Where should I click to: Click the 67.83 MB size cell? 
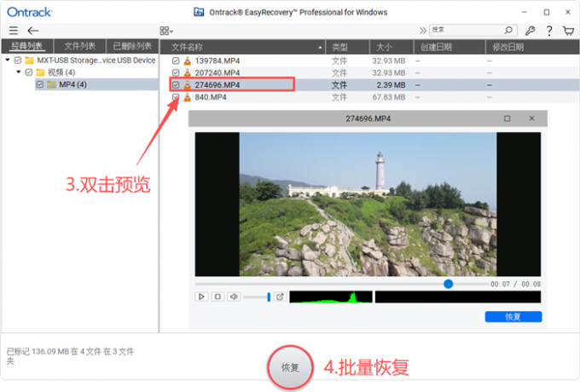(389, 97)
